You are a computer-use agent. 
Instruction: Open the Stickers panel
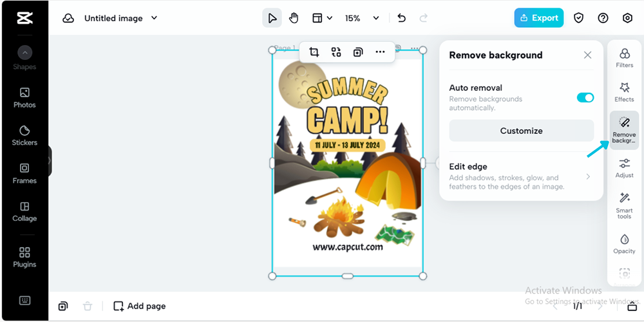pos(24,136)
